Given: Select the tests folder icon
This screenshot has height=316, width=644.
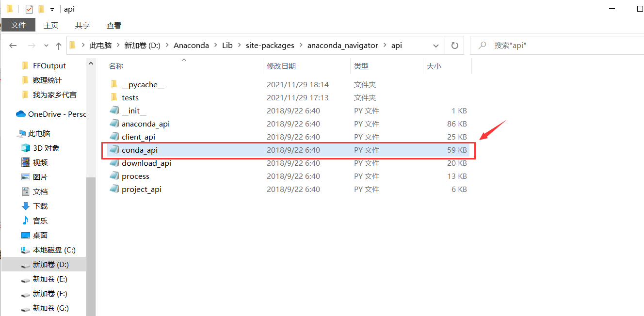Looking at the screenshot, I should (x=114, y=97).
